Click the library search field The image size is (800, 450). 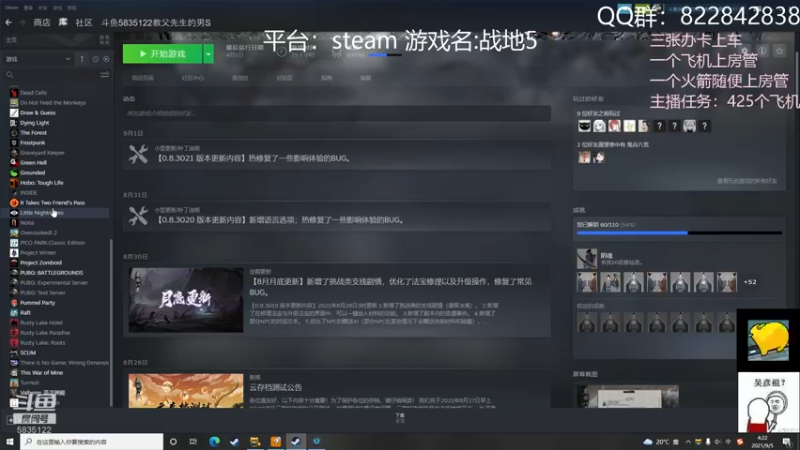click(x=56, y=75)
